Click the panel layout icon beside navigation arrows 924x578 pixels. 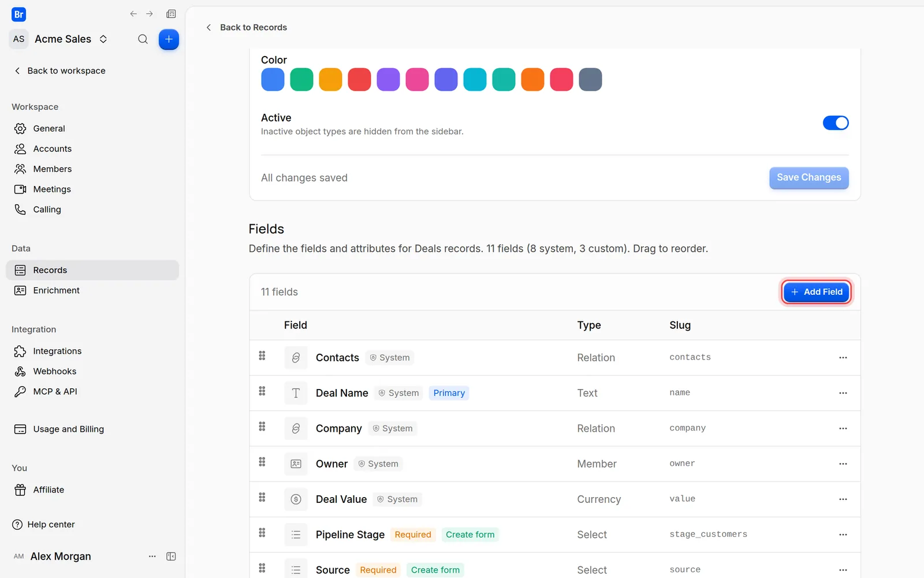click(171, 14)
